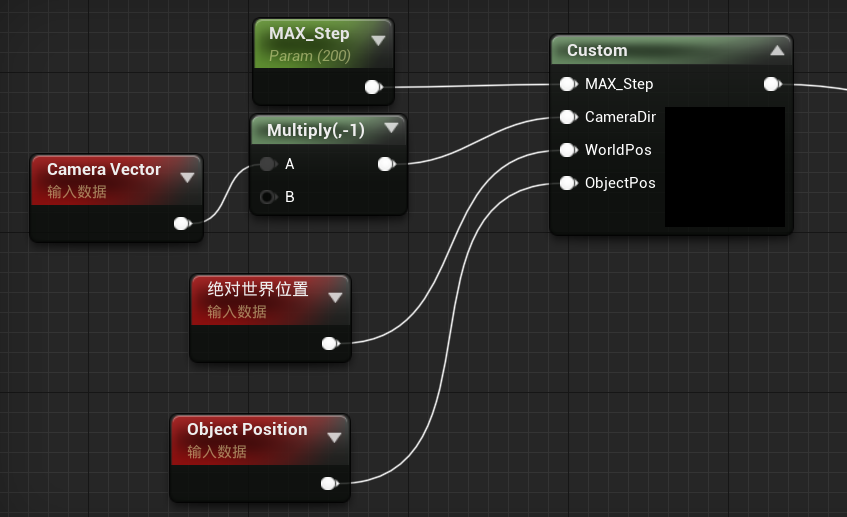Click the 绝对世界位置 node output pin
The width and height of the screenshot is (847, 517).
pos(331,343)
